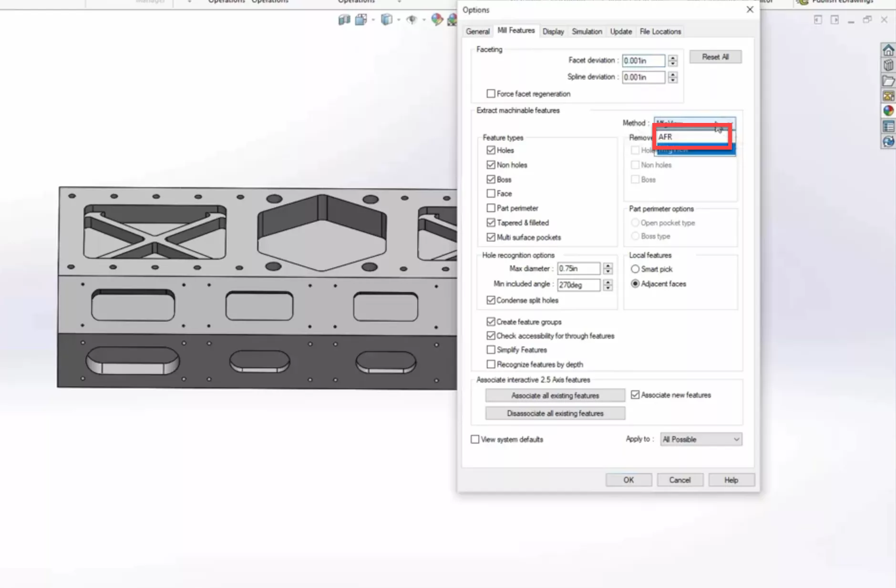Decrease the Spline deviation spinner value
The image size is (896, 588).
click(x=672, y=80)
